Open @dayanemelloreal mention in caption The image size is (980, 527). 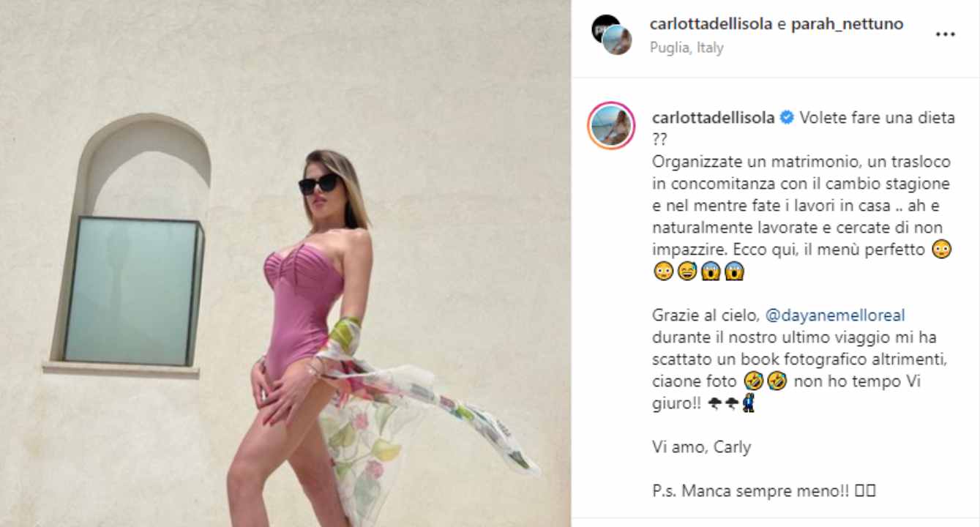(x=835, y=315)
